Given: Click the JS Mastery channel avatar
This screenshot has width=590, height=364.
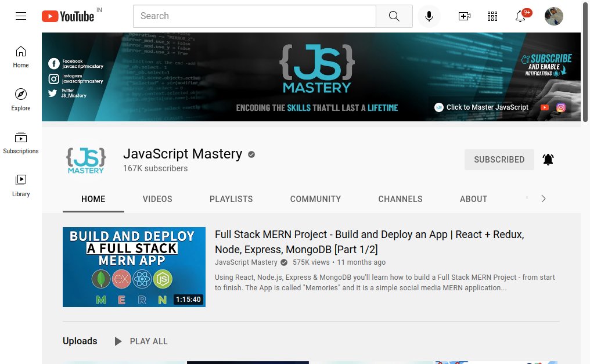Looking at the screenshot, I should (86, 160).
